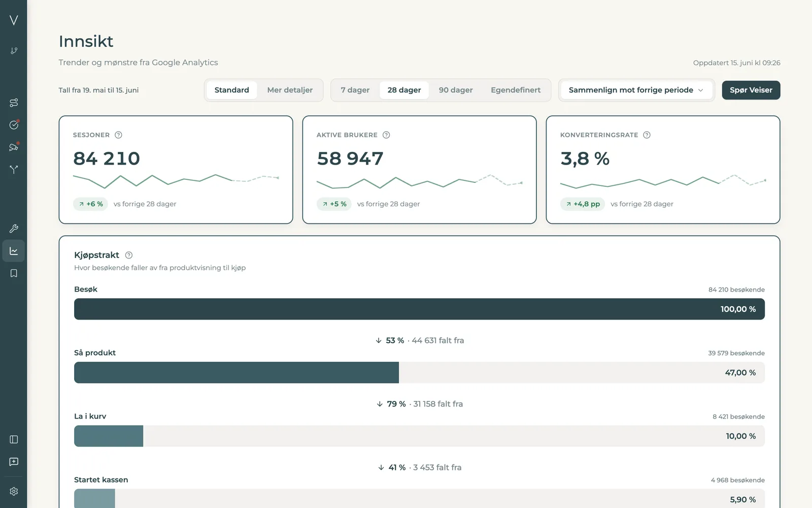Open the wrench tools icon in sidebar
Image resolution: width=812 pixels, height=508 pixels.
[14, 229]
